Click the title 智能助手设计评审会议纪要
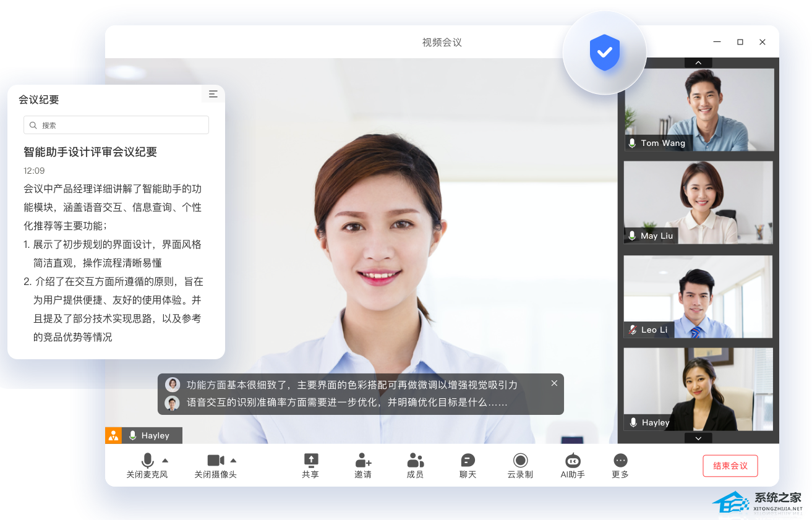Viewport: 812px width, 520px height. [x=90, y=151]
